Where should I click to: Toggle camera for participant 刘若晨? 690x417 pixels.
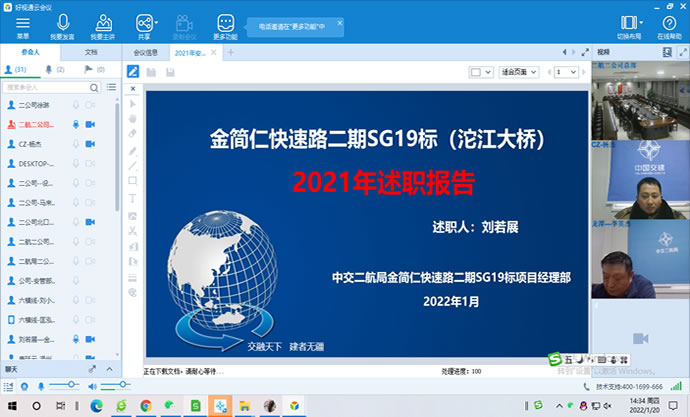[x=90, y=339]
